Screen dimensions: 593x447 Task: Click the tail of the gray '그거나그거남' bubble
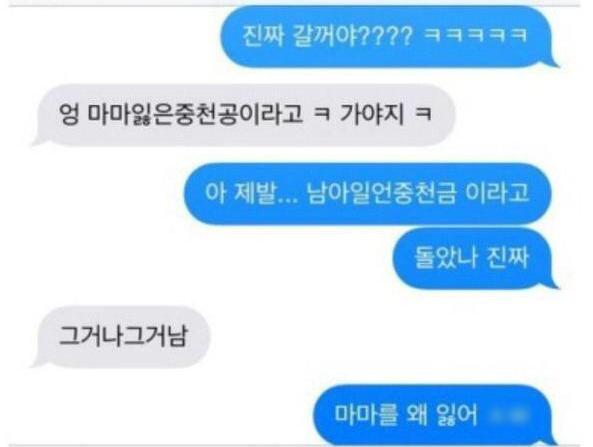click(x=39, y=360)
